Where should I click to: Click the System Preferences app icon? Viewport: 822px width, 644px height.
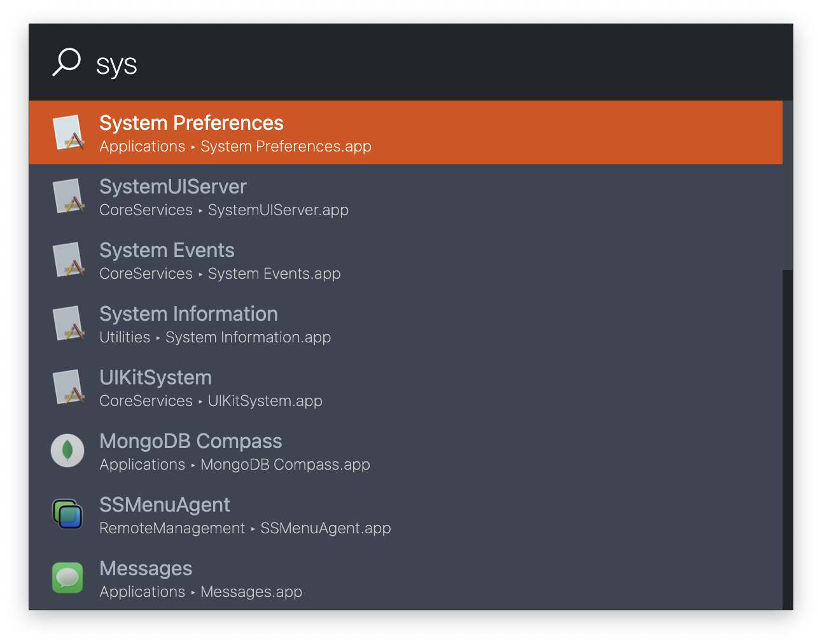[x=68, y=132]
